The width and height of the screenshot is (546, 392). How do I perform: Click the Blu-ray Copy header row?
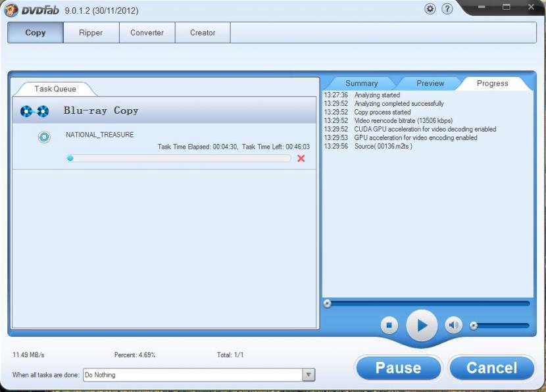[x=164, y=110]
